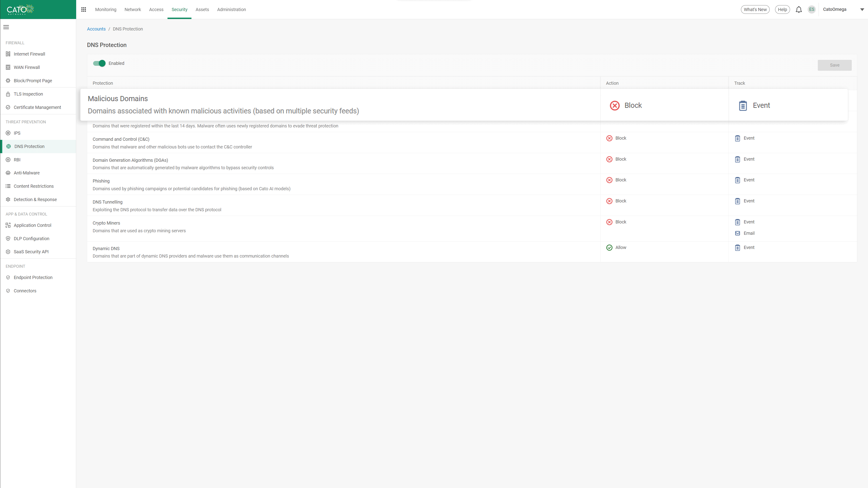Click the Block icon for Phishing

pos(609,180)
